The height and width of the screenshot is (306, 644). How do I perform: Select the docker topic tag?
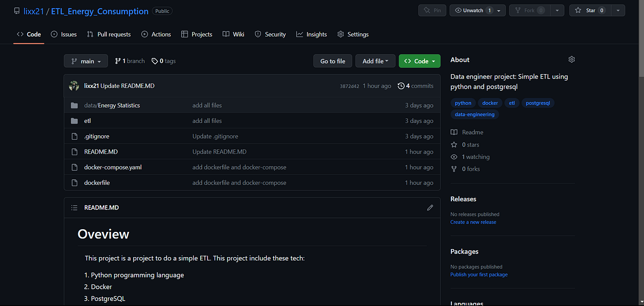tap(490, 103)
